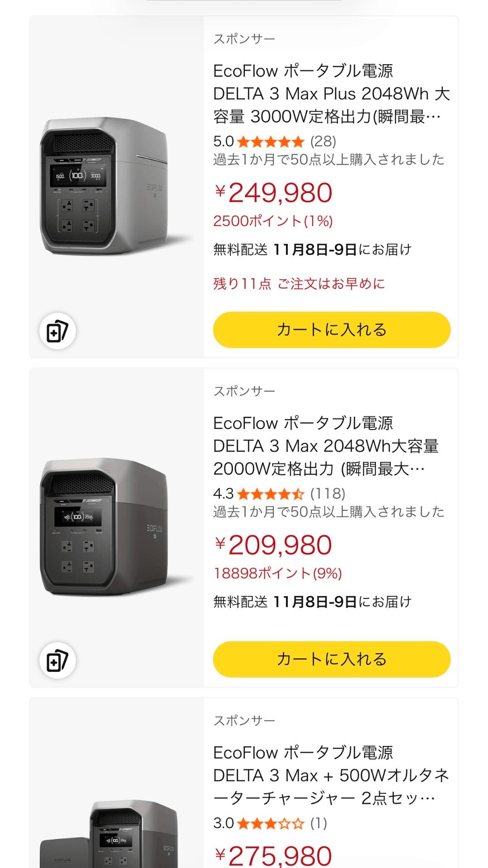The height and width of the screenshot is (868, 488).
Task: Add the DELTA 3 Max to cart
Action: pyautogui.click(x=331, y=660)
